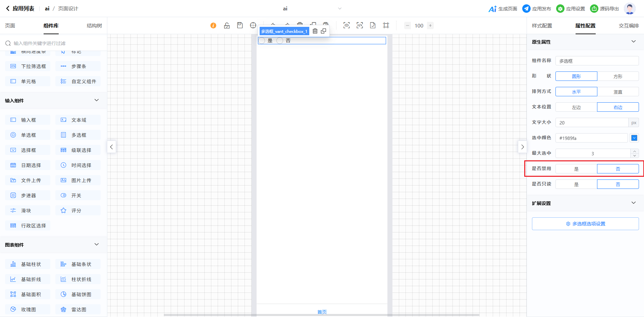Click the save icon in toolbar
This screenshot has width=644, height=317.
coord(240,25)
